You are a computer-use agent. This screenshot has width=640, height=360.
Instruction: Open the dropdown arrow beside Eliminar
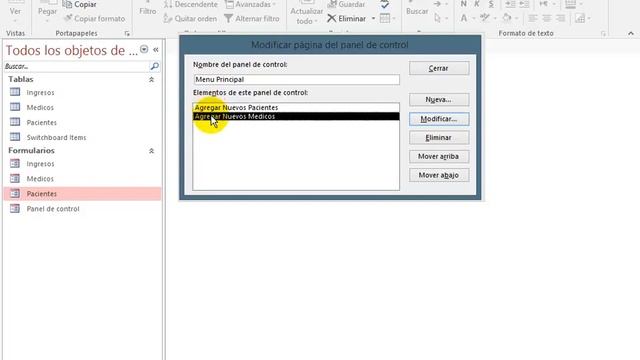coord(373,19)
